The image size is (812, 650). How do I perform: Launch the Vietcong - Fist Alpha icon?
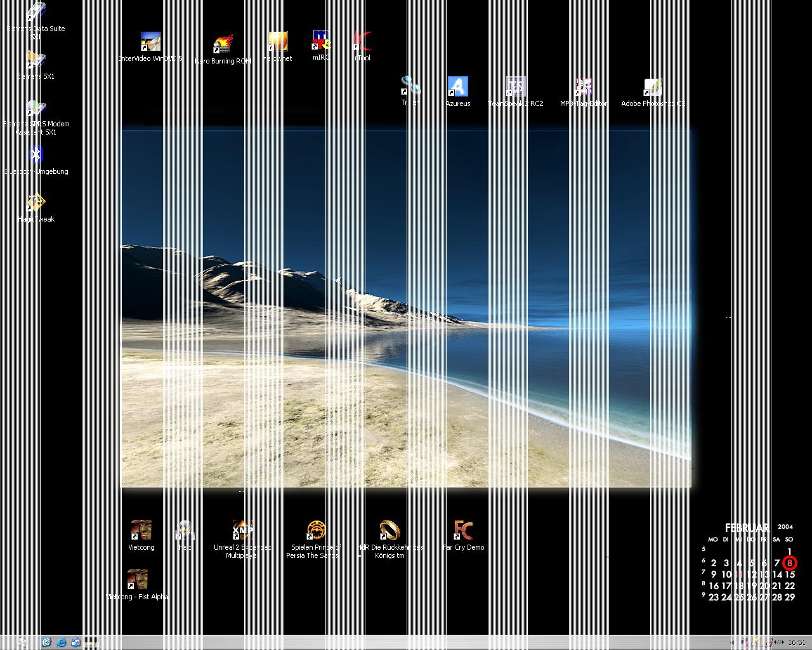pyautogui.click(x=137, y=580)
